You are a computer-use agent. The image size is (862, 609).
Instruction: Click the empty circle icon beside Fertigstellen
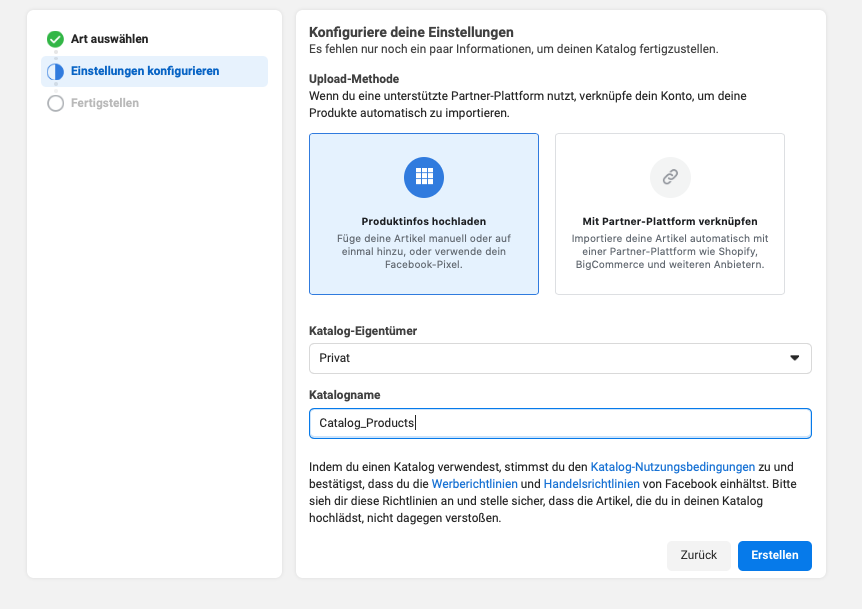[55, 103]
